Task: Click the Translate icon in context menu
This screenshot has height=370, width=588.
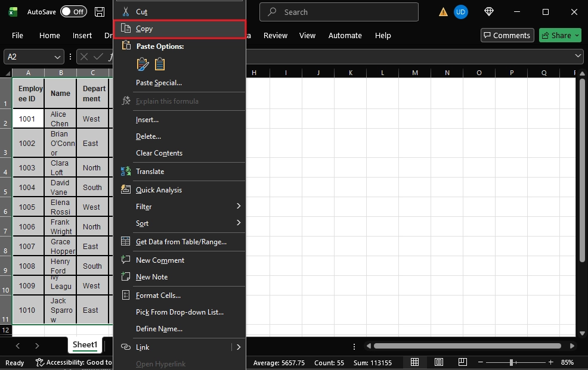Action: [126, 171]
